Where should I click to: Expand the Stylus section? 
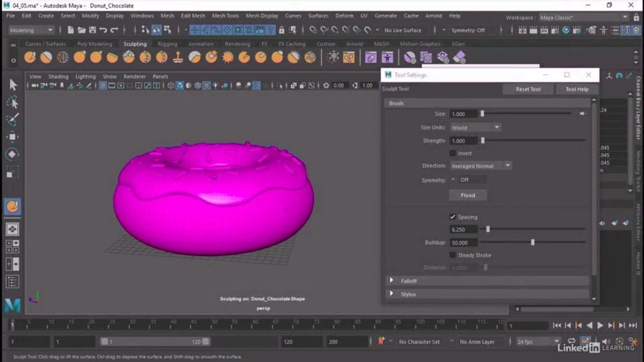391,294
